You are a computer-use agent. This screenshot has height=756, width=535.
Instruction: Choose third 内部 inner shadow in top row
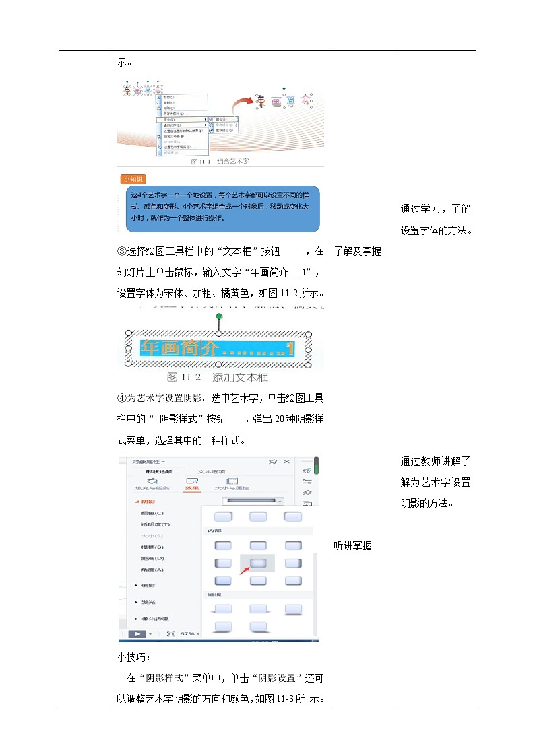pos(293,546)
